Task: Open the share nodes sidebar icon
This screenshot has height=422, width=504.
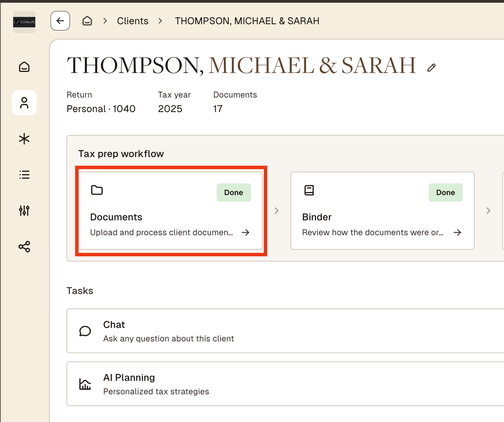Action: tap(24, 247)
